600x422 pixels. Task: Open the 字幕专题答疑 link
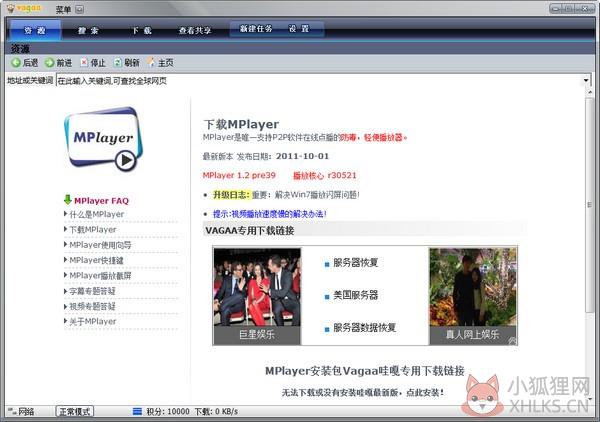pyautogui.click(x=92, y=291)
